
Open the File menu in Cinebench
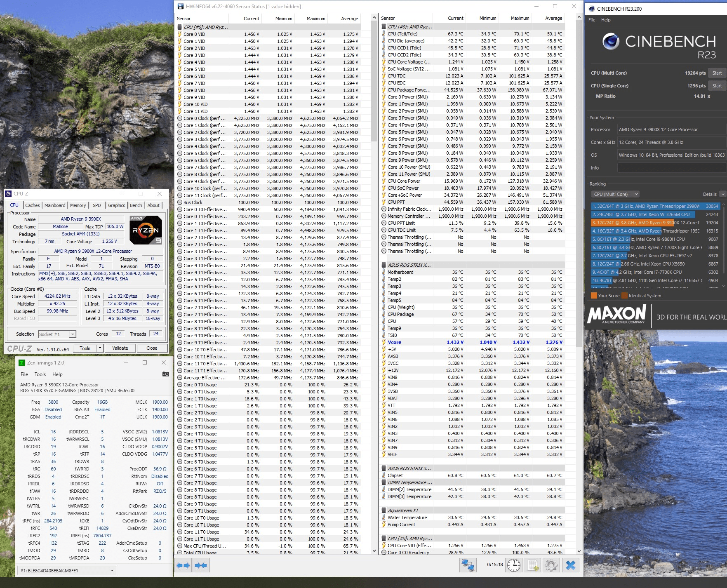592,20
